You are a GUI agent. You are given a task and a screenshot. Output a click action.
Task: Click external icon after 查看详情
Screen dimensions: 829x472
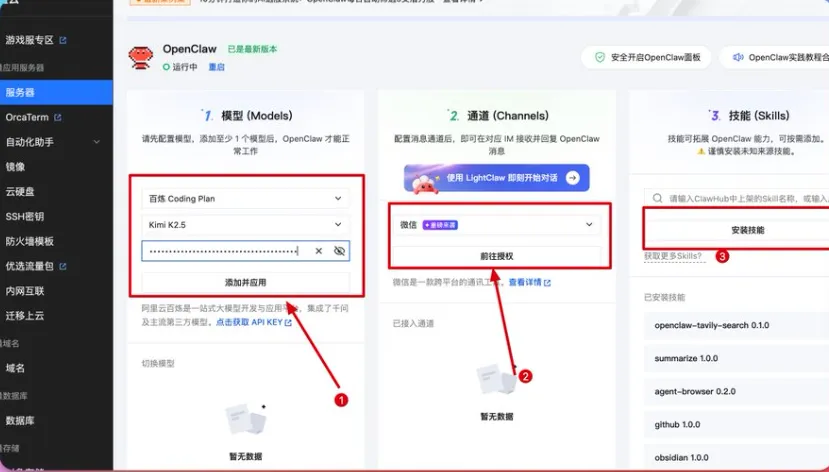coord(547,283)
